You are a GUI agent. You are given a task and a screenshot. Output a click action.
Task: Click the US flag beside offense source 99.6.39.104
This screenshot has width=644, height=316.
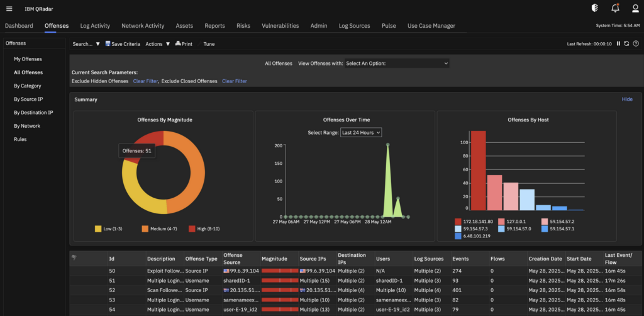pyautogui.click(x=226, y=271)
